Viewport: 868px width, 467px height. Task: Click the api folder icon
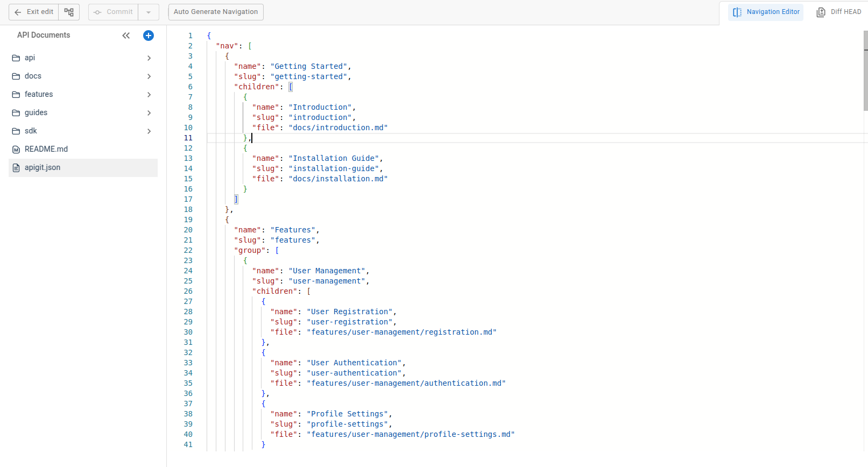tap(16, 58)
